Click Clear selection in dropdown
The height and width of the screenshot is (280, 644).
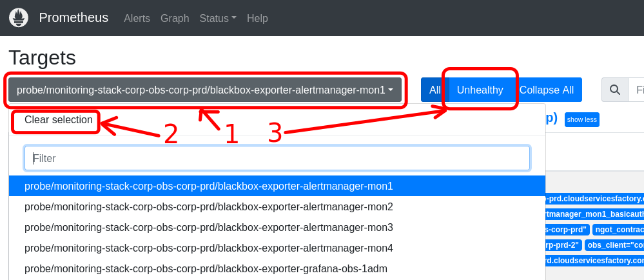(x=58, y=120)
